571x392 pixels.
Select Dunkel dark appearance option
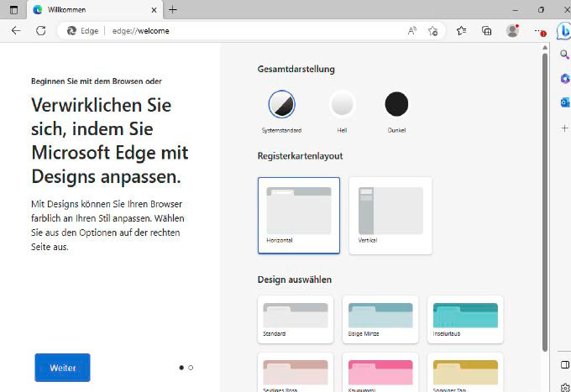point(396,111)
